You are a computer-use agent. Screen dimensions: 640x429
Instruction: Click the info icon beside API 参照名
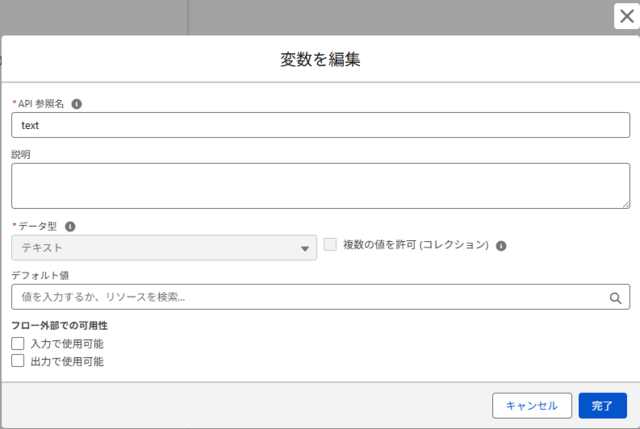(x=77, y=103)
